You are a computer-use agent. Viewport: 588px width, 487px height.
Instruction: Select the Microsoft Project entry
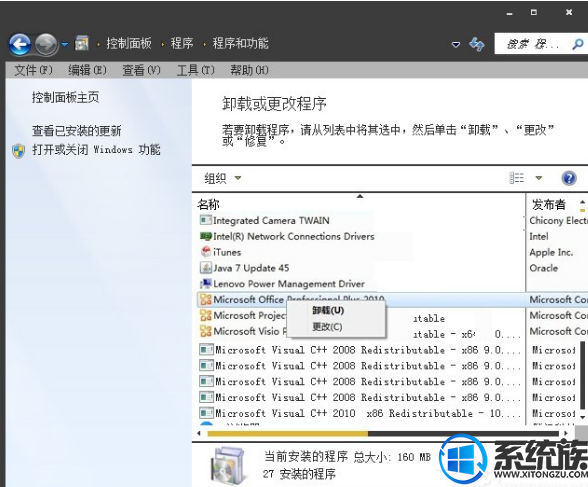click(249, 316)
